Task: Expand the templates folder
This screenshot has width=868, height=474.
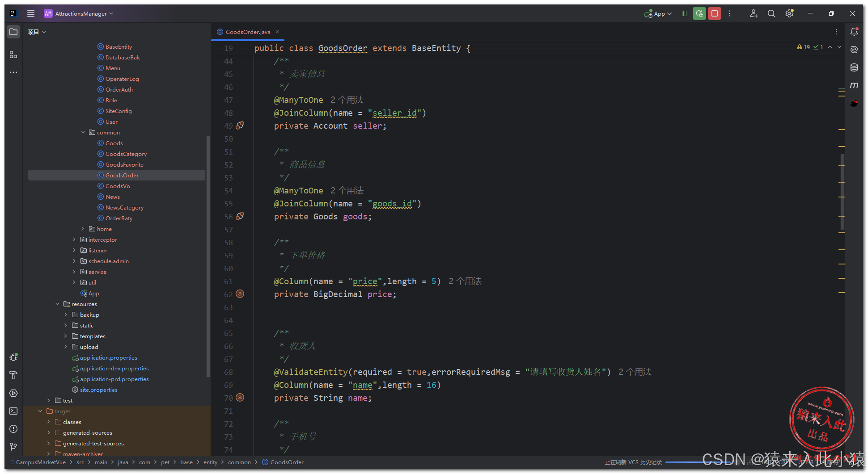Action: [x=66, y=336]
